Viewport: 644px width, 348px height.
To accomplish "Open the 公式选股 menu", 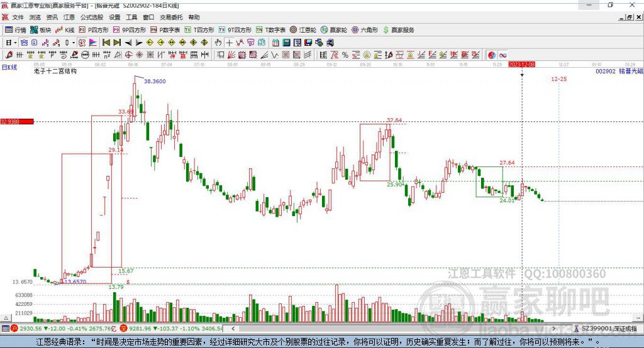I will (92, 17).
